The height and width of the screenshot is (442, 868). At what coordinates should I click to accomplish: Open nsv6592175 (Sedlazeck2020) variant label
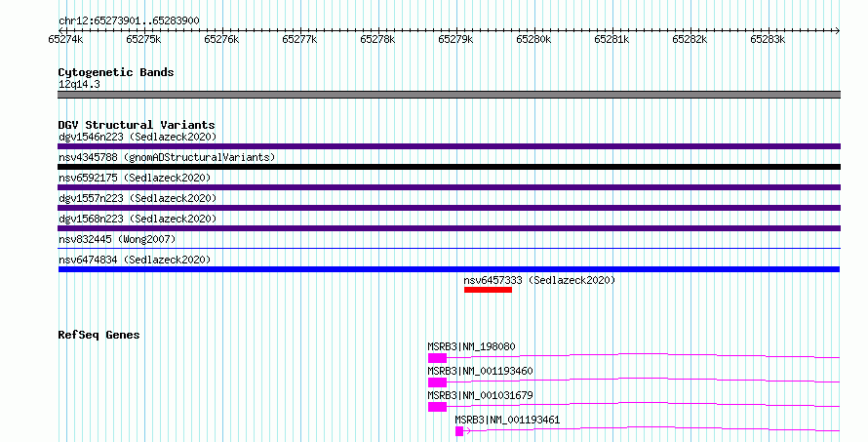pos(135,178)
